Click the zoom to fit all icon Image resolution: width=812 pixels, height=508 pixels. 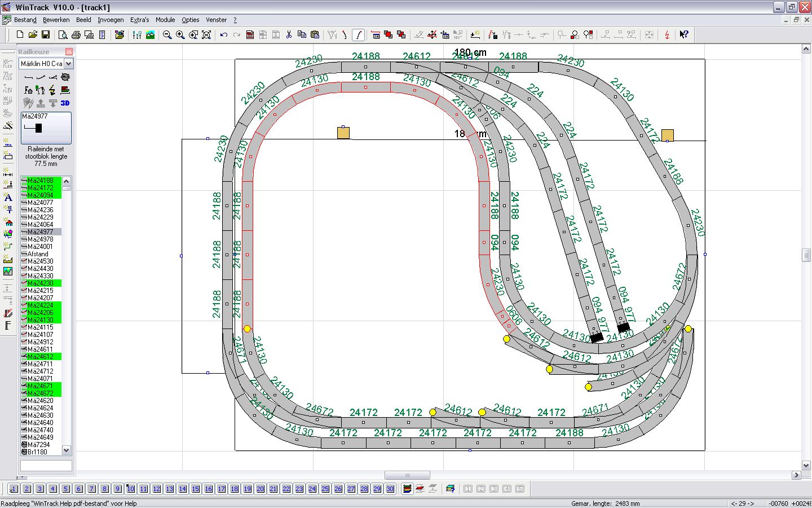pos(206,35)
